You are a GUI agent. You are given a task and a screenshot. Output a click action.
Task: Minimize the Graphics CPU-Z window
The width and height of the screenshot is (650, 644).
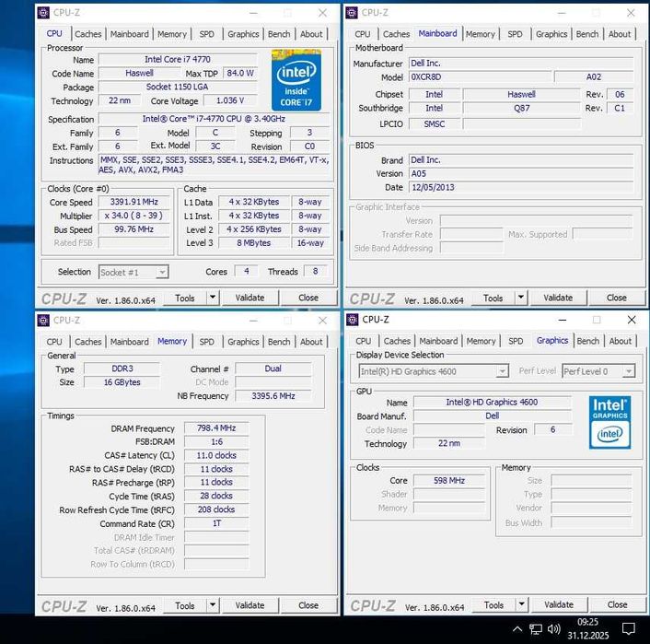[563, 320]
